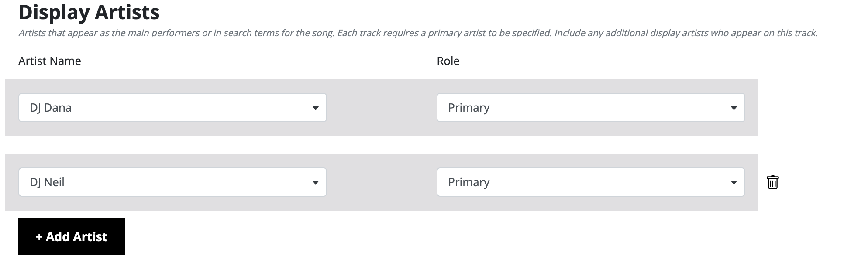Open the DJ Dana artist name dropdown
The width and height of the screenshot is (868, 273).
click(x=172, y=108)
